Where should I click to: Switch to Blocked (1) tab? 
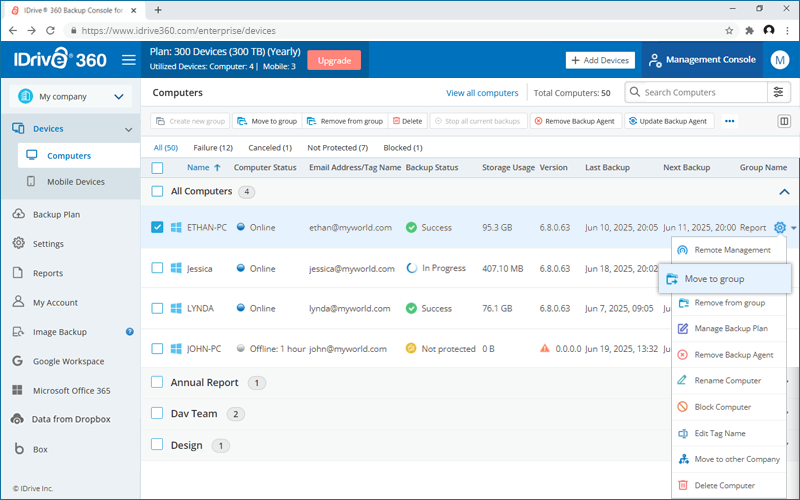tap(403, 147)
